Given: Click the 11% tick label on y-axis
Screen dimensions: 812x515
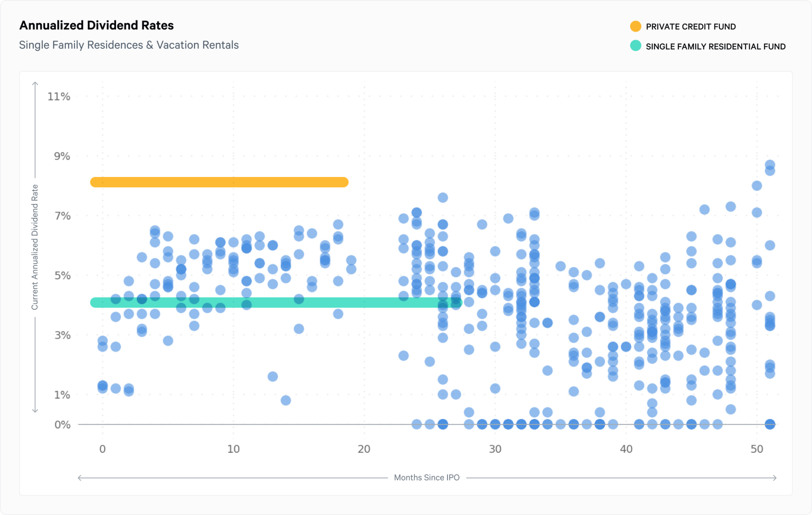Looking at the screenshot, I should (59, 97).
